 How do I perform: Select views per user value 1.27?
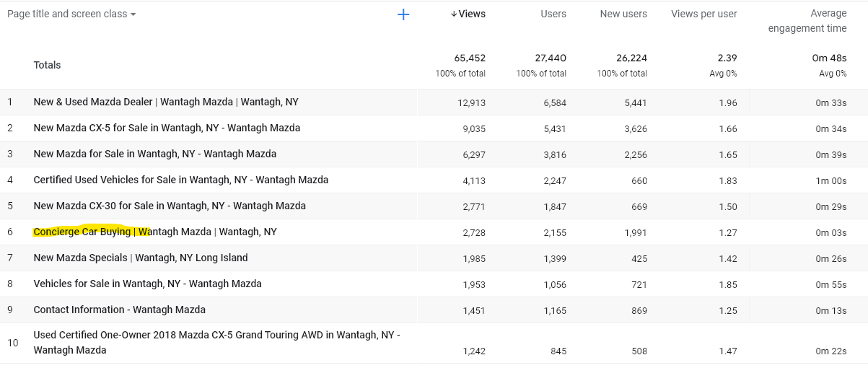tap(728, 233)
